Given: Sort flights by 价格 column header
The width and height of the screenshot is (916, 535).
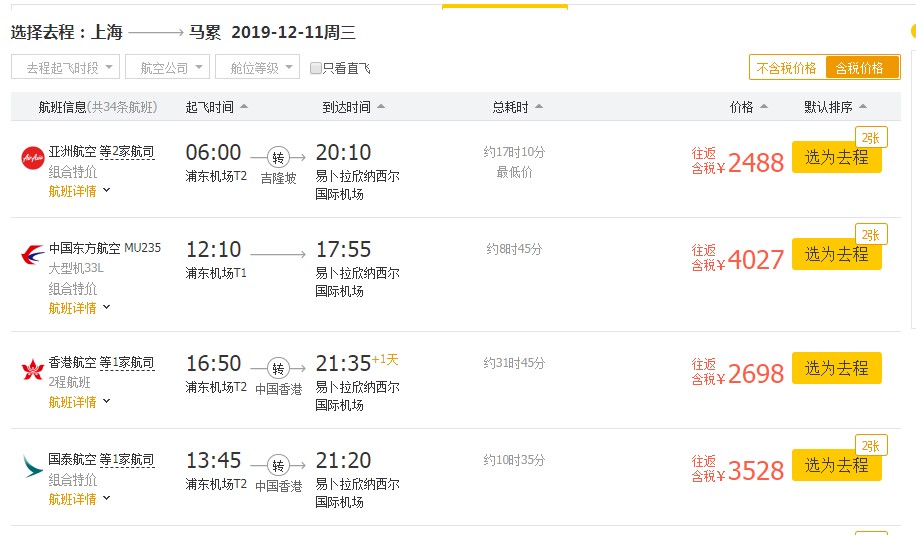Looking at the screenshot, I should 748,107.
